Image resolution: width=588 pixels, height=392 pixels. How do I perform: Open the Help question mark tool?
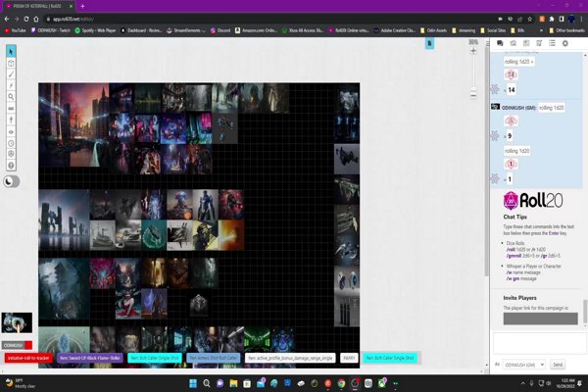(x=11, y=165)
